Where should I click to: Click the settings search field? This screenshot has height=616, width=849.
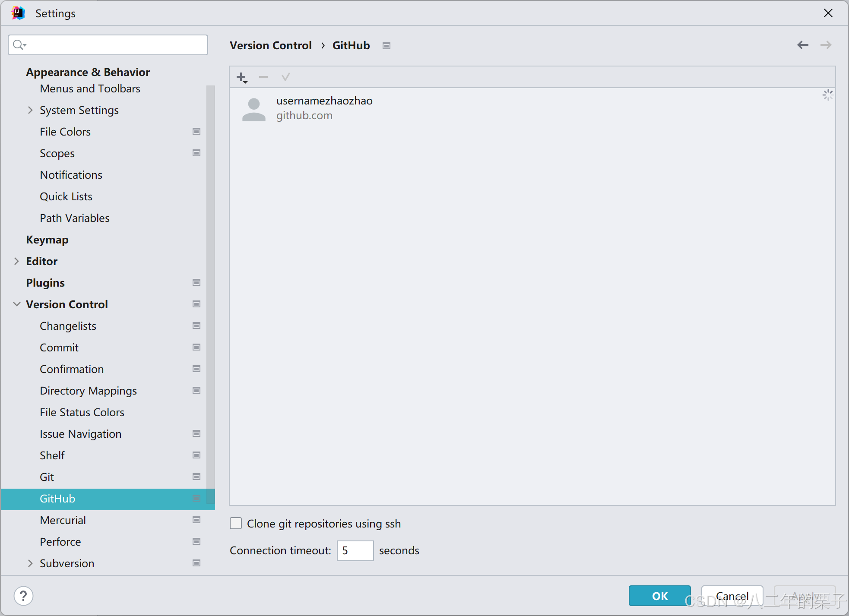(108, 45)
